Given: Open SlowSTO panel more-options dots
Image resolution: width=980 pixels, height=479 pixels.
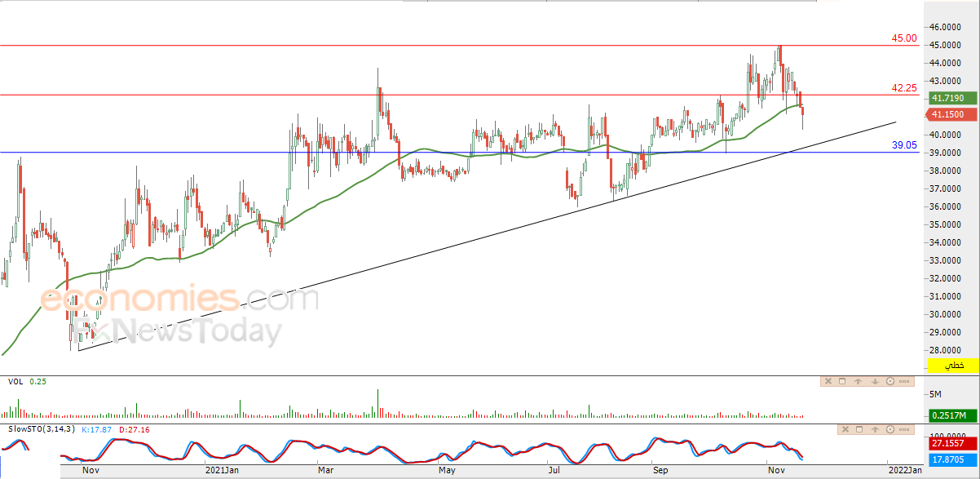Looking at the screenshot, I should [x=904, y=429].
